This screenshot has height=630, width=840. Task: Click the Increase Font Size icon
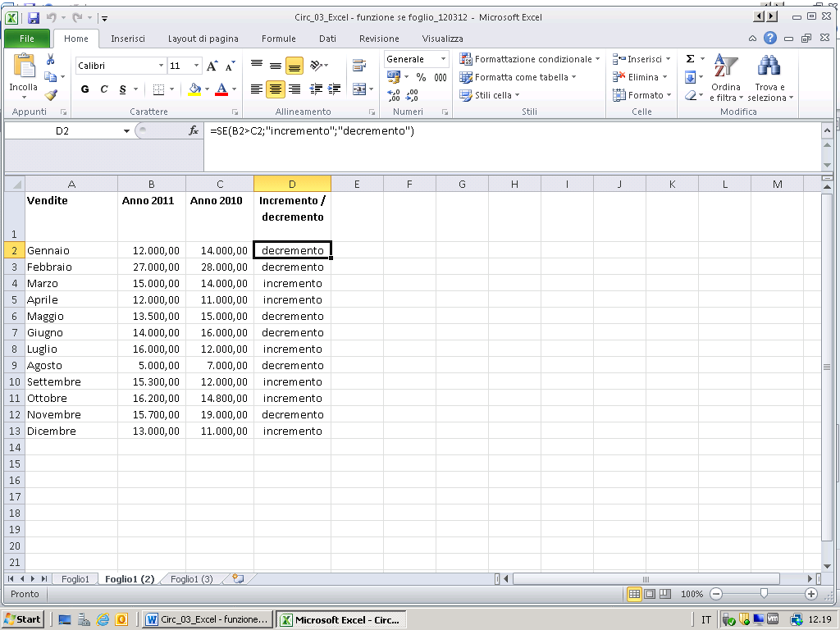[x=212, y=66]
